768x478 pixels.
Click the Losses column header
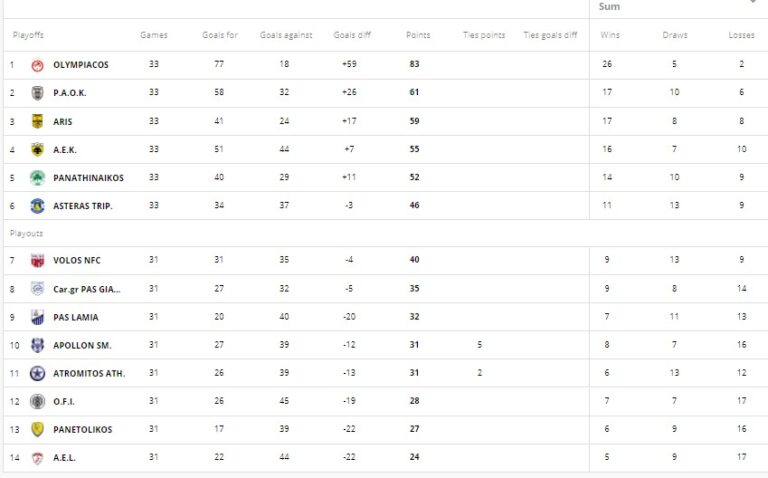[741, 35]
